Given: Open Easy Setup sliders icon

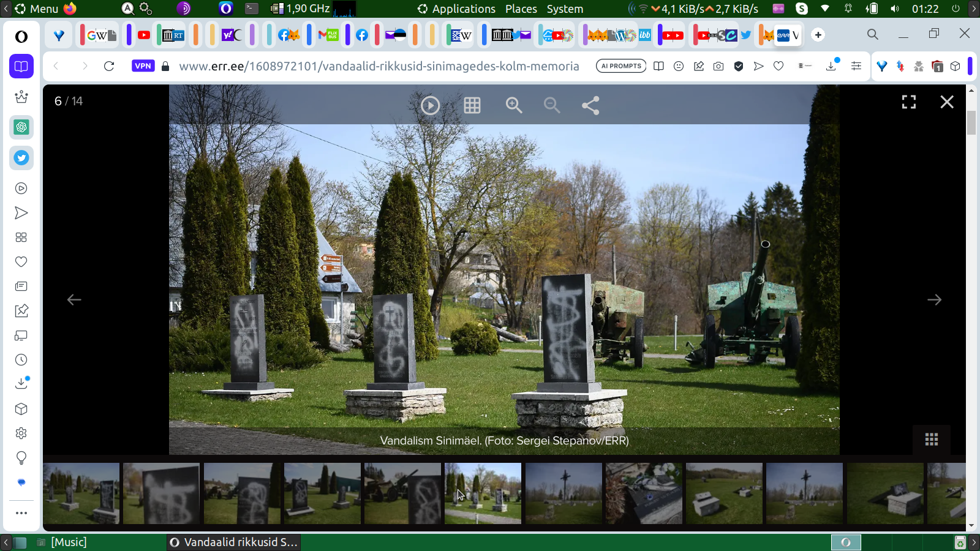Looking at the screenshot, I should pyautogui.click(x=856, y=66).
